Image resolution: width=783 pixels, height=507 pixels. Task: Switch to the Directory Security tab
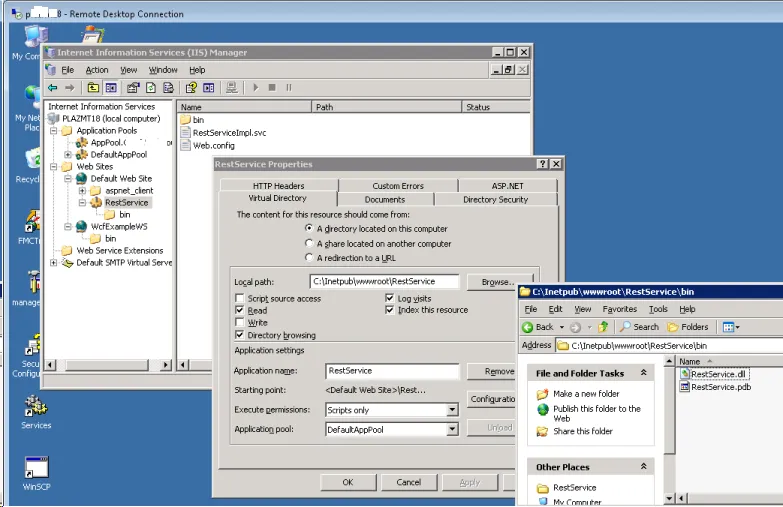[x=495, y=199]
